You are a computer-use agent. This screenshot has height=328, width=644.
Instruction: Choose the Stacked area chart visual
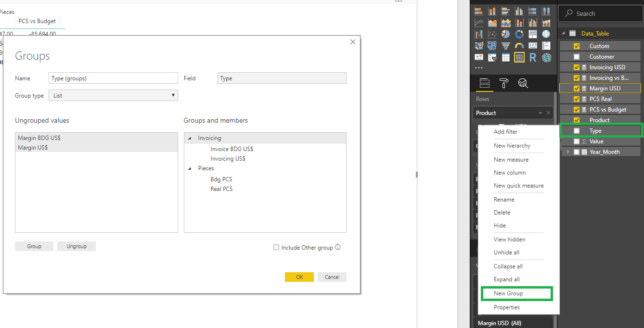506,23
